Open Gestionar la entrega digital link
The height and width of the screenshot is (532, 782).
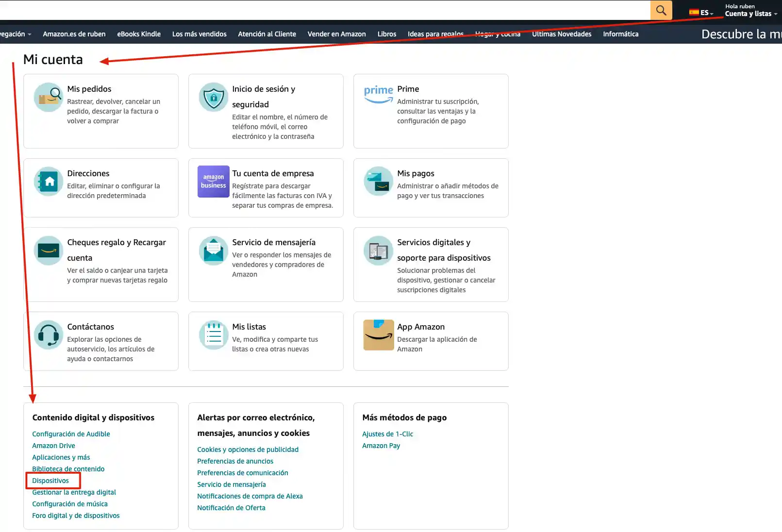(74, 492)
